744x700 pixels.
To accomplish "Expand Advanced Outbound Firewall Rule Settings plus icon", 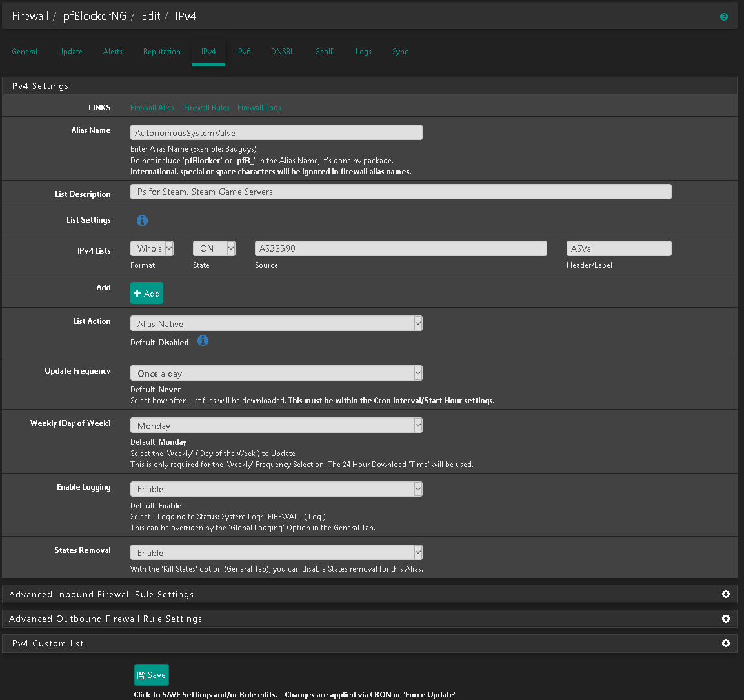I will 725,619.
